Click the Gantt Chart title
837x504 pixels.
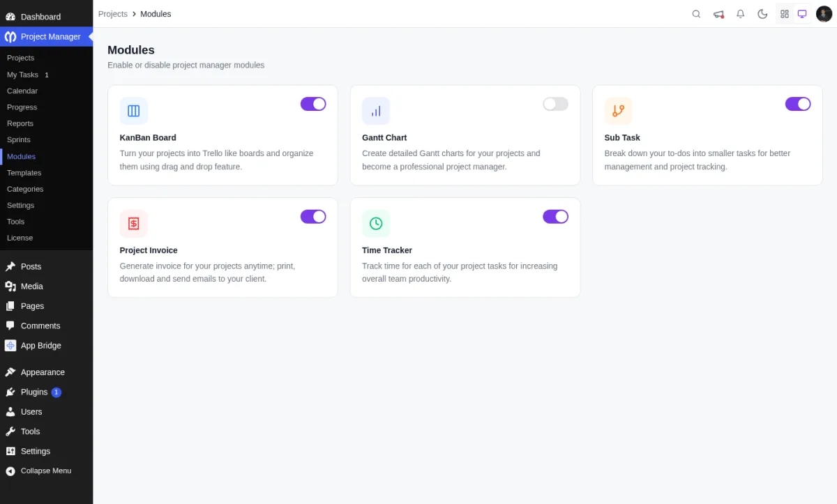pos(384,138)
